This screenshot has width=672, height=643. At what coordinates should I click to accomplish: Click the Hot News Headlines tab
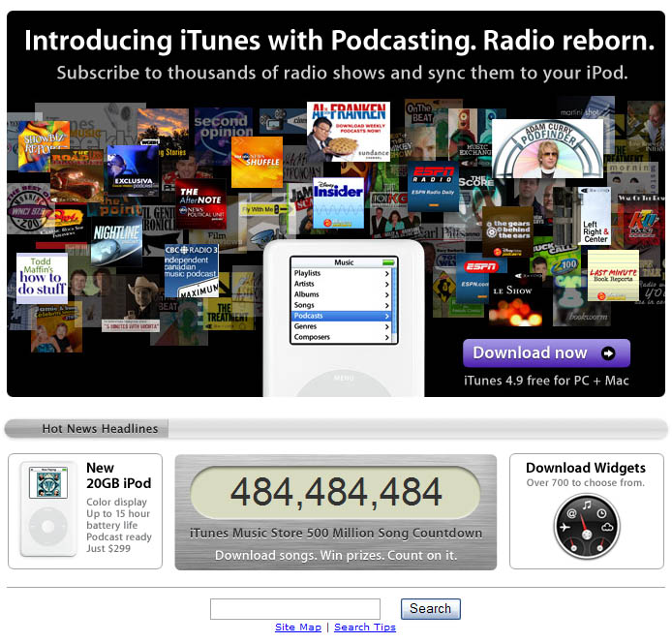[x=86, y=429]
